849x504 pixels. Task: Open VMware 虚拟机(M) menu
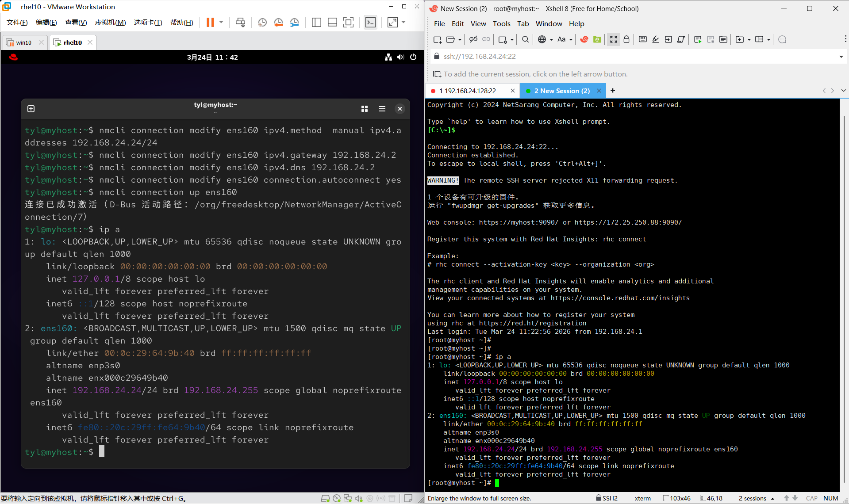click(x=110, y=23)
